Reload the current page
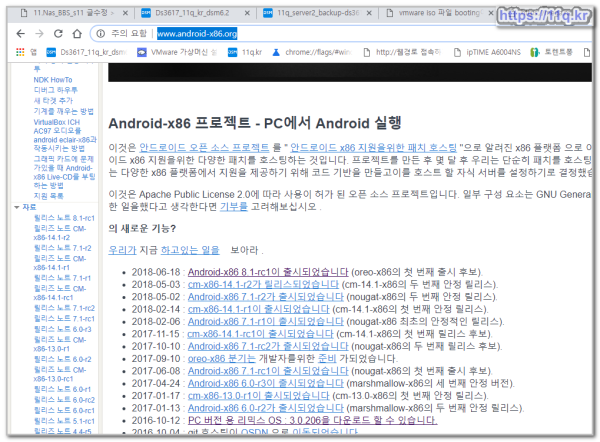 click(x=58, y=34)
